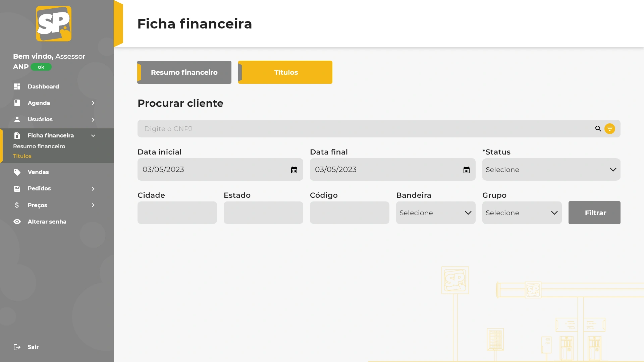Click the Sair logout icon
Screen dimensions: 644x362
click(17, 347)
